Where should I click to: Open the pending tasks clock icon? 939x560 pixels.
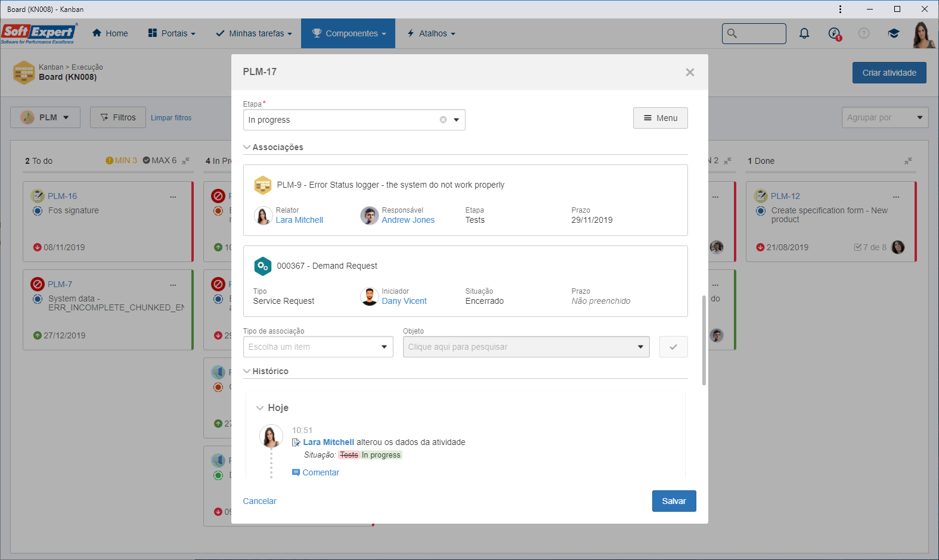(834, 33)
